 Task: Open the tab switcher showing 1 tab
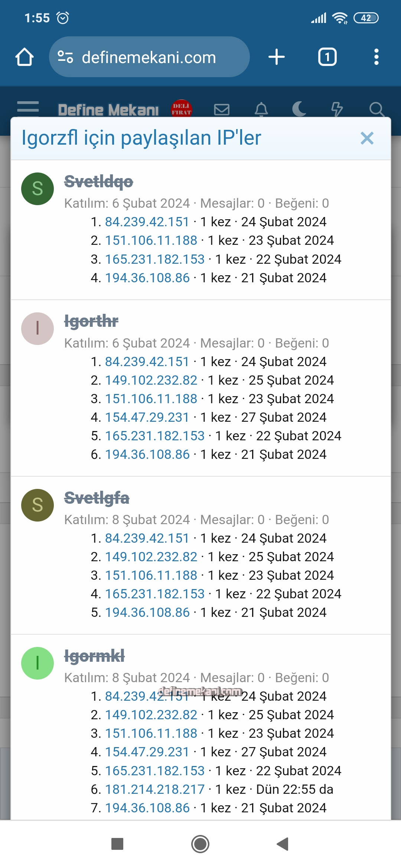pyautogui.click(x=327, y=57)
